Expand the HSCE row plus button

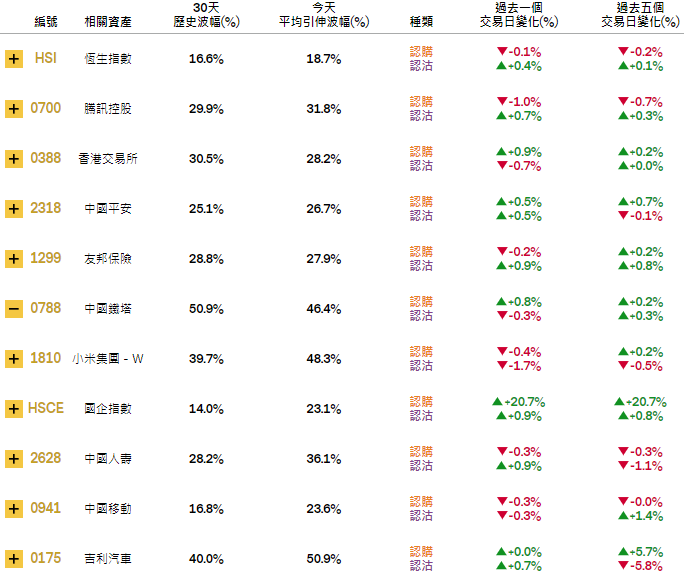click(14, 409)
